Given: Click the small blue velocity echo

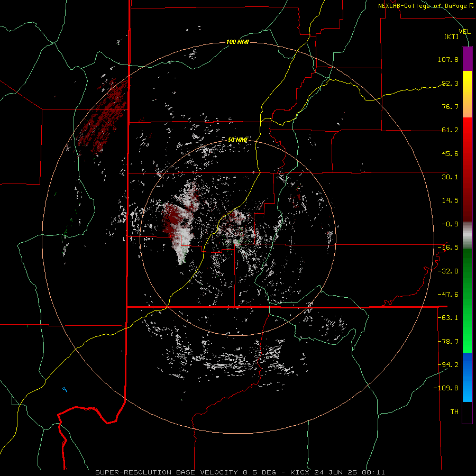Looking at the screenshot, I should [65, 389].
